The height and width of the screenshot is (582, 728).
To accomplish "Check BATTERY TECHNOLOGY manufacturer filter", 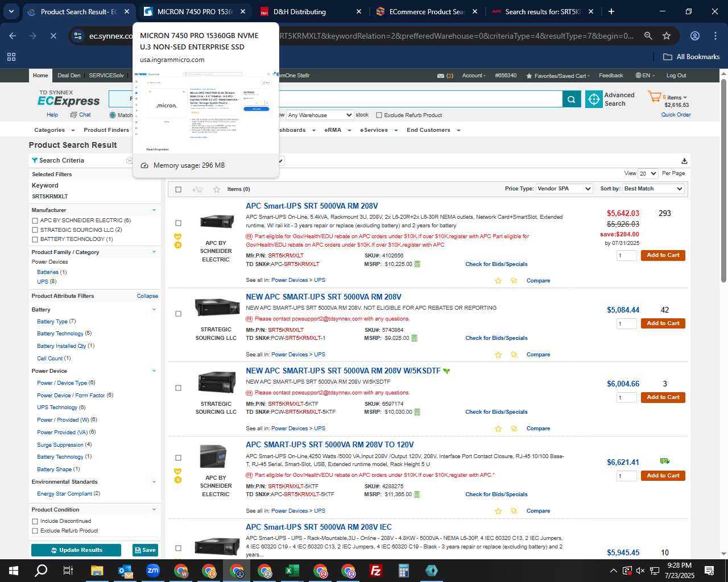I will [35, 240].
